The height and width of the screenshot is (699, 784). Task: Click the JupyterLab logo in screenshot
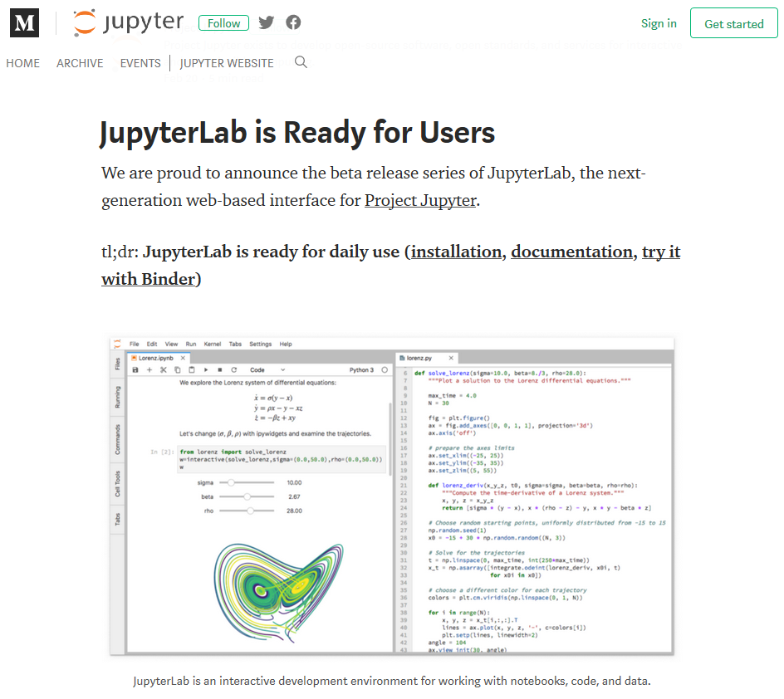[x=117, y=344]
